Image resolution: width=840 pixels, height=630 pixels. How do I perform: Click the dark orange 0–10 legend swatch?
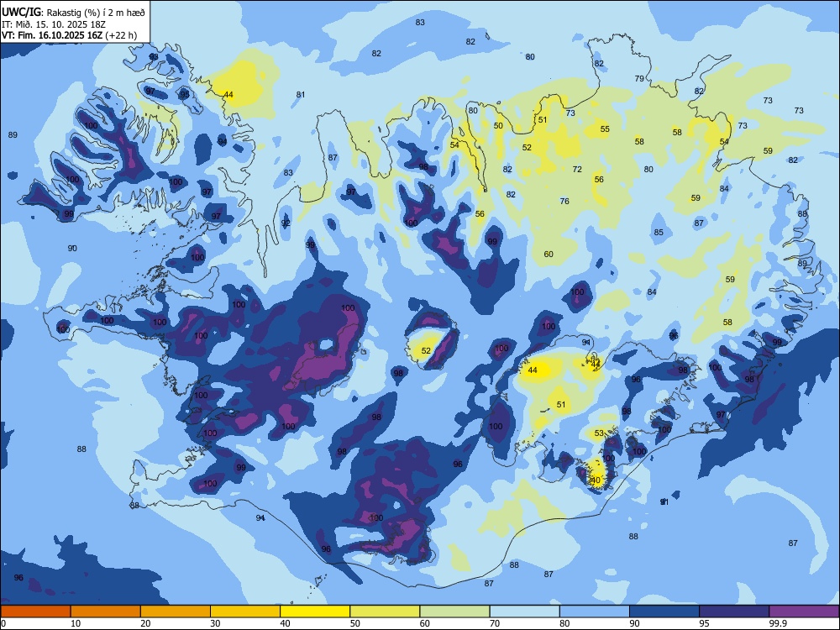(35, 612)
